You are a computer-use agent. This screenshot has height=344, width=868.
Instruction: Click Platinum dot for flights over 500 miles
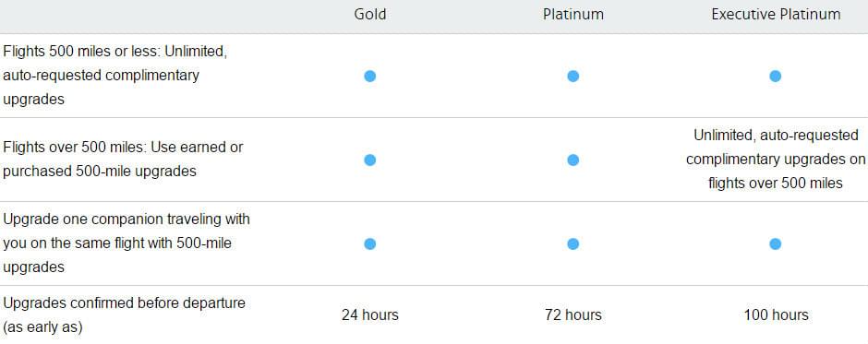pos(573,160)
